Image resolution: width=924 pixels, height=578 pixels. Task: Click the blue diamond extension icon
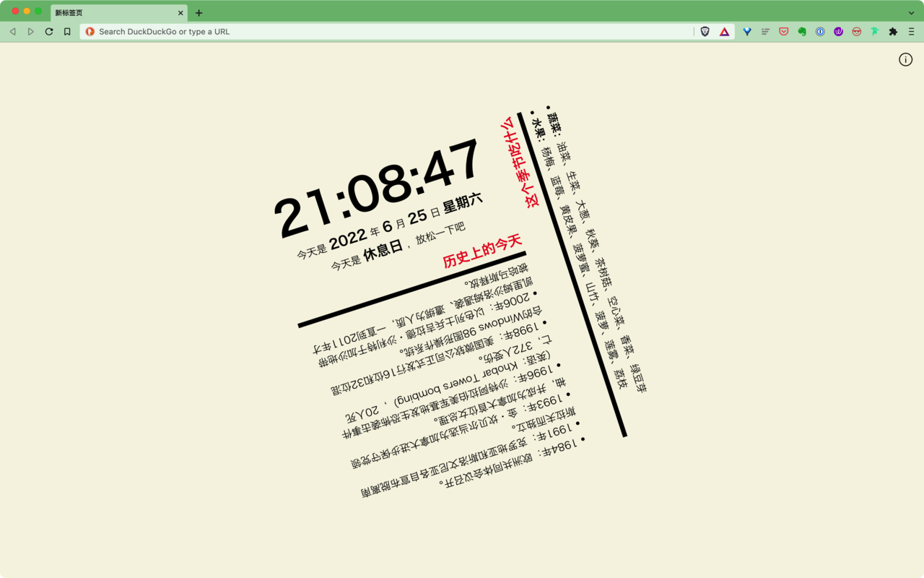point(747,32)
